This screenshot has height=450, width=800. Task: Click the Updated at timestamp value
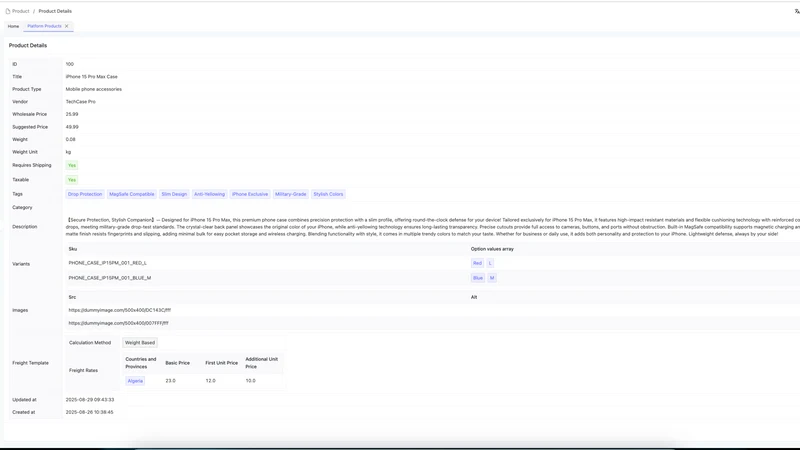point(90,400)
